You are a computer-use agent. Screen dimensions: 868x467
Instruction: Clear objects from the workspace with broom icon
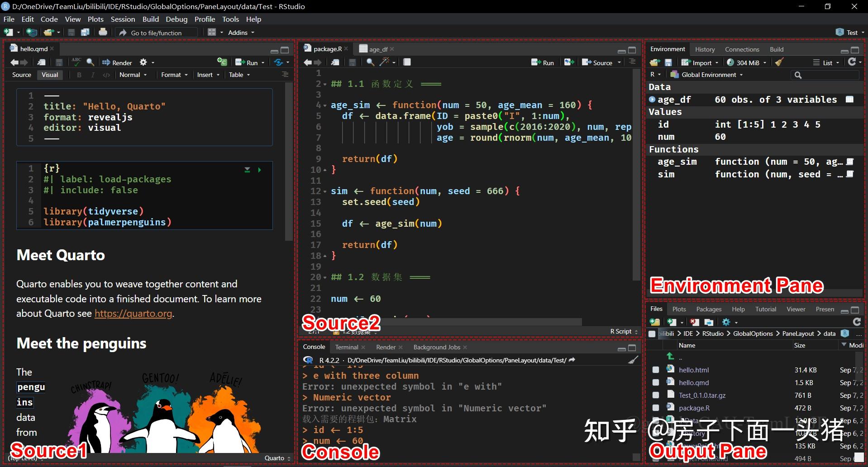(779, 62)
